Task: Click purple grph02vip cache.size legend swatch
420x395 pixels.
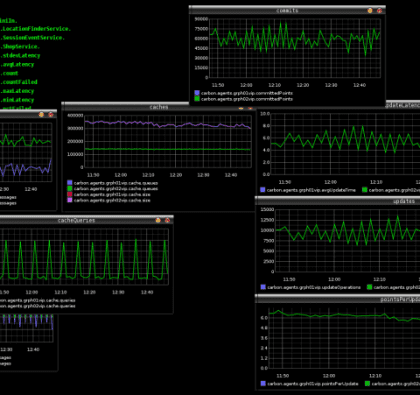Action: [70, 200]
